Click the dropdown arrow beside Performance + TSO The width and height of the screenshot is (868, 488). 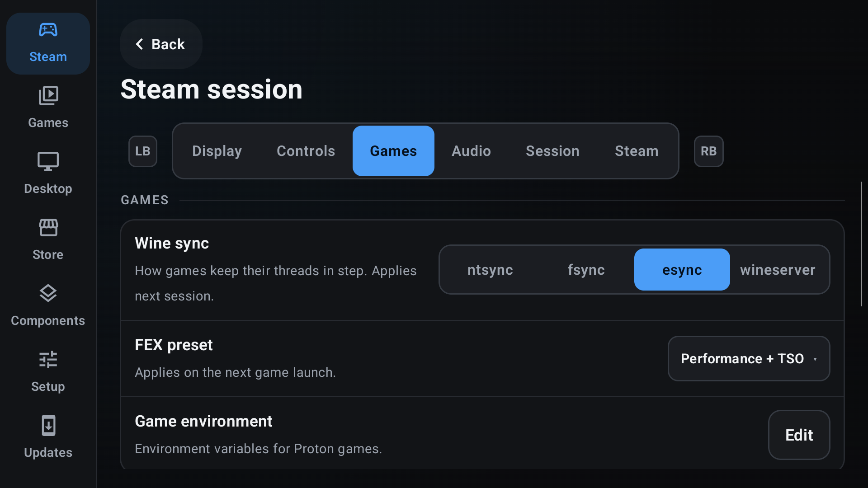click(815, 359)
